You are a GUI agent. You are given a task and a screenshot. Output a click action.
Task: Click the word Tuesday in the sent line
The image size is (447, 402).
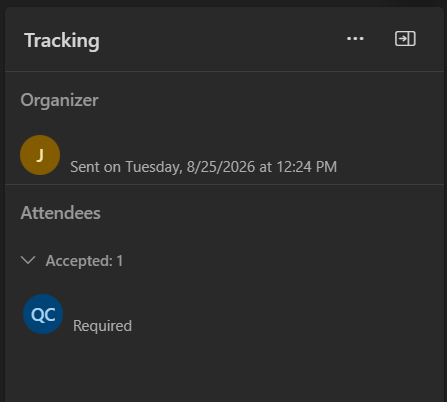click(154, 167)
